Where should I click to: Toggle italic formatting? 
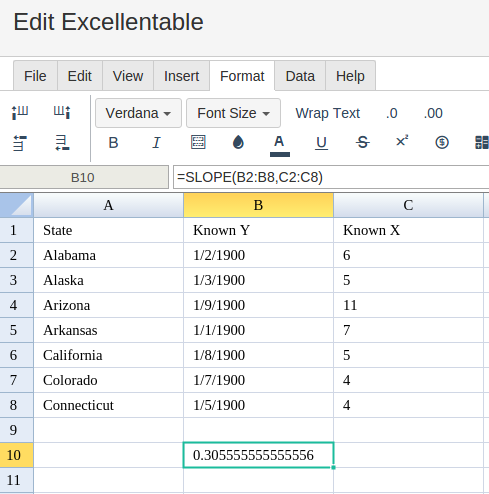(x=156, y=143)
